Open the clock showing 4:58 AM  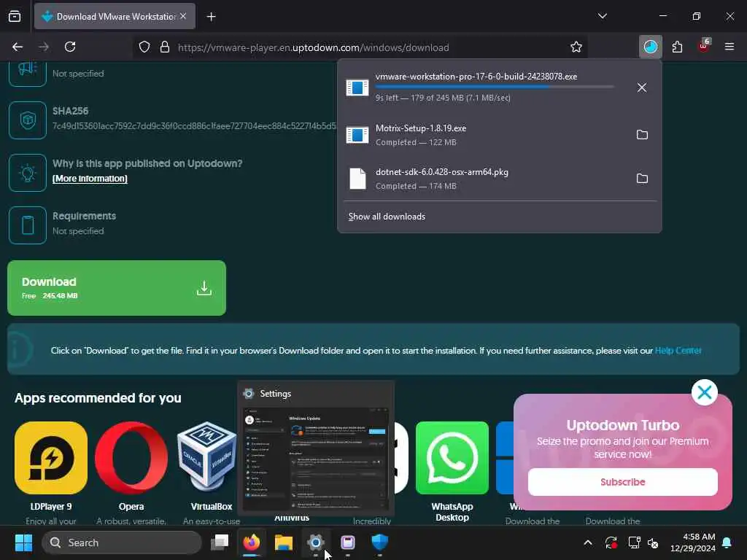(693, 542)
